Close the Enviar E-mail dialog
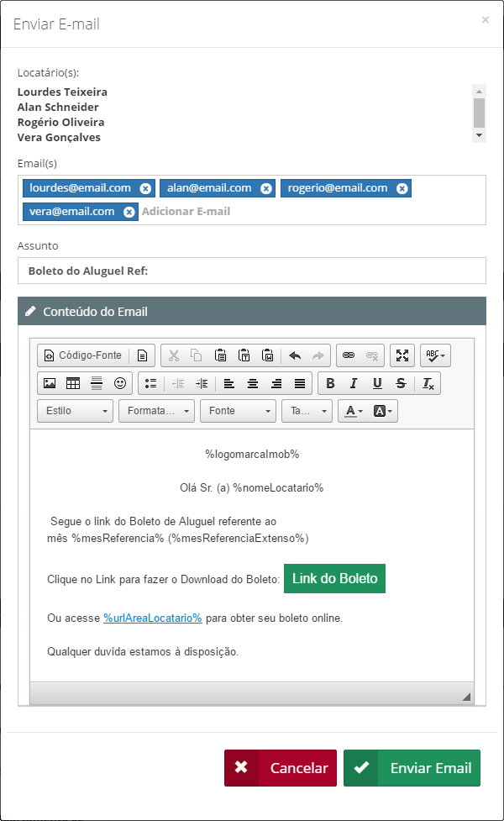This screenshot has width=504, height=821. [x=486, y=20]
